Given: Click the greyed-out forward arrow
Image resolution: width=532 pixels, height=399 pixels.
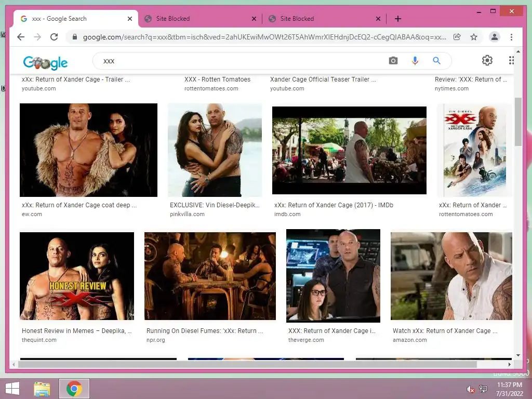Looking at the screenshot, I should click(37, 37).
